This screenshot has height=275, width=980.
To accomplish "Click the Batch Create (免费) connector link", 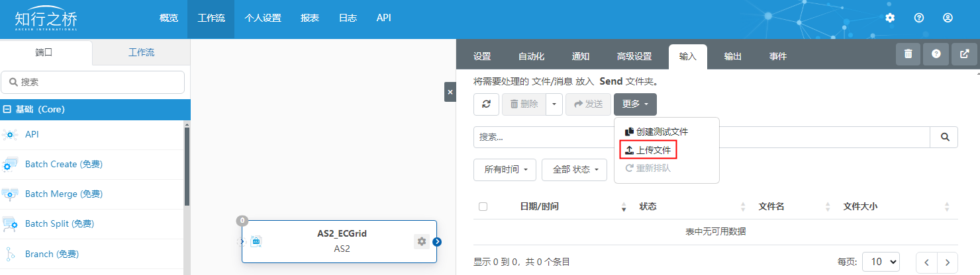I will pos(64,164).
